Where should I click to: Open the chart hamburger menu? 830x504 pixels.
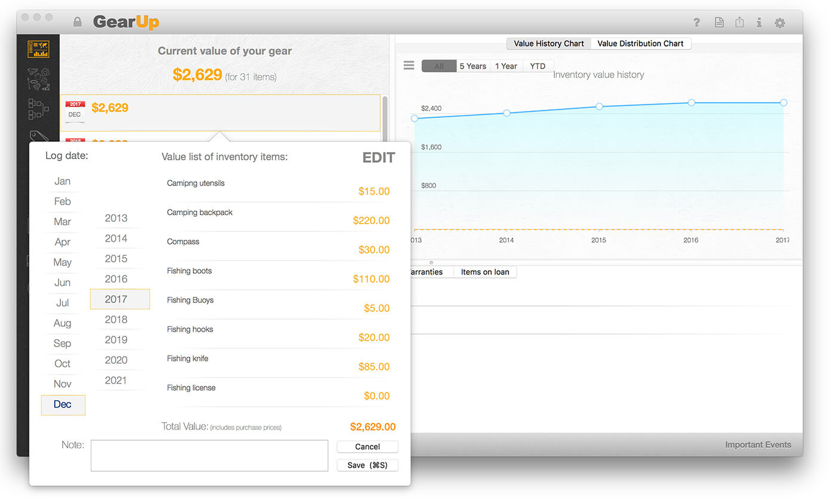pos(409,66)
